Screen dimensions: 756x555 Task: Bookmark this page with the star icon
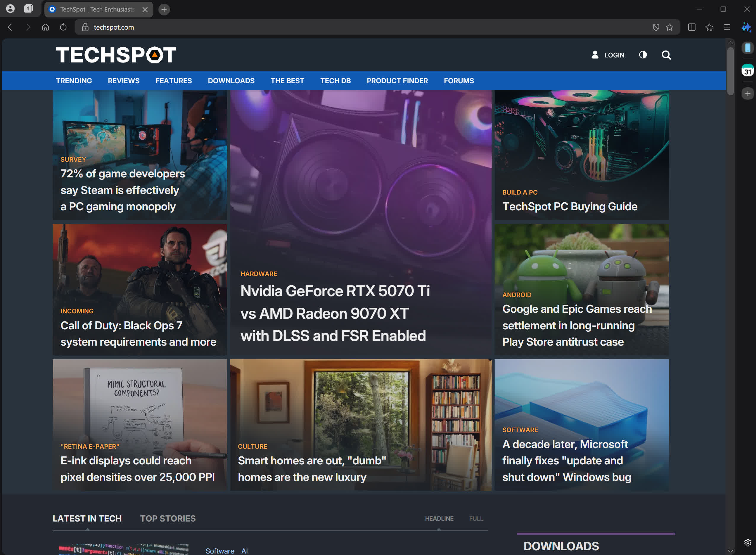click(x=669, y=27)
